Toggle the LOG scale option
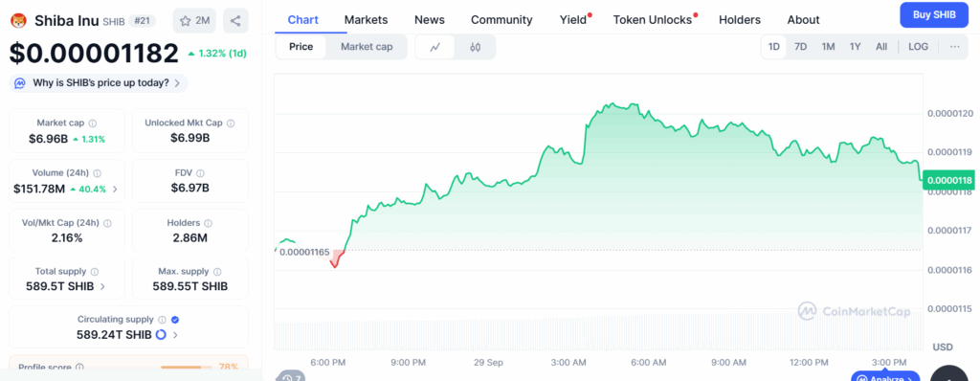980x381 pixels. pyautogui.click(x=918, y=47)
